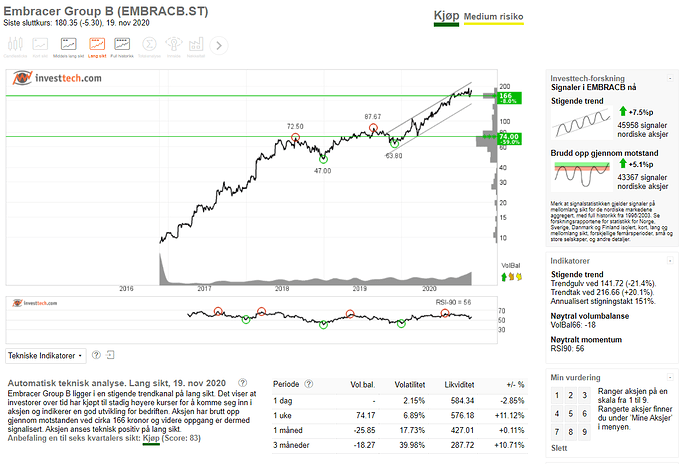
Task: Open Brudd opp gjennom motstand thumbnail
Action: pyautogui.click(x=581, y=175)
